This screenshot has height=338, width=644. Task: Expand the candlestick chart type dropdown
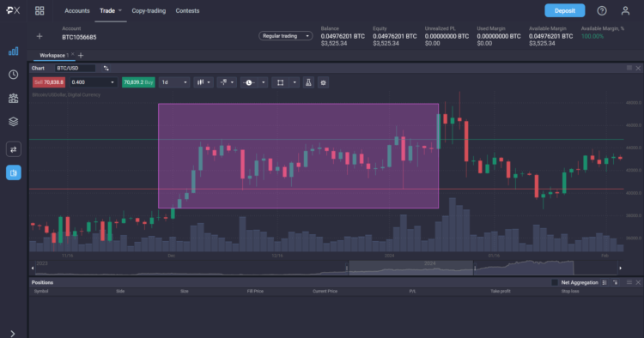204,82
